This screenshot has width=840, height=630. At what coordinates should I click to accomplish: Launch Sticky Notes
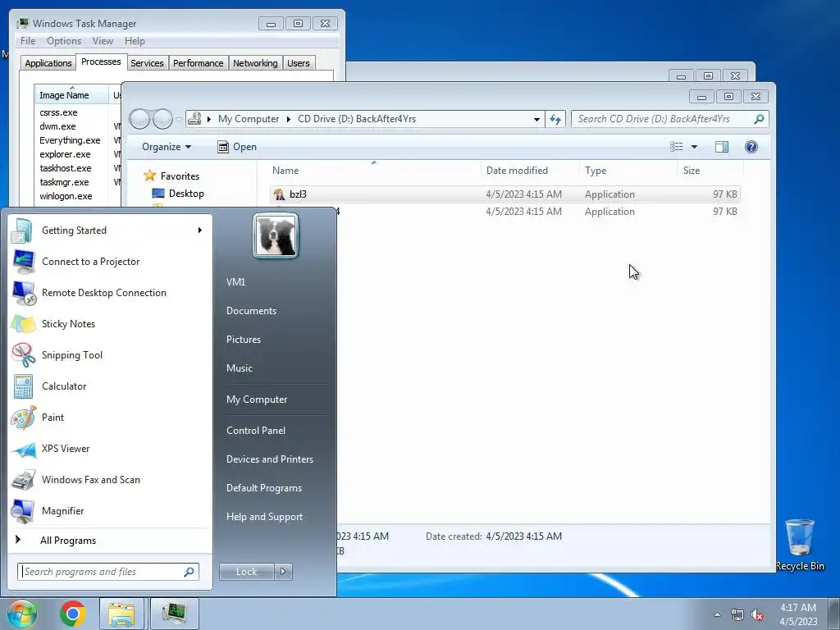(109, 323)
